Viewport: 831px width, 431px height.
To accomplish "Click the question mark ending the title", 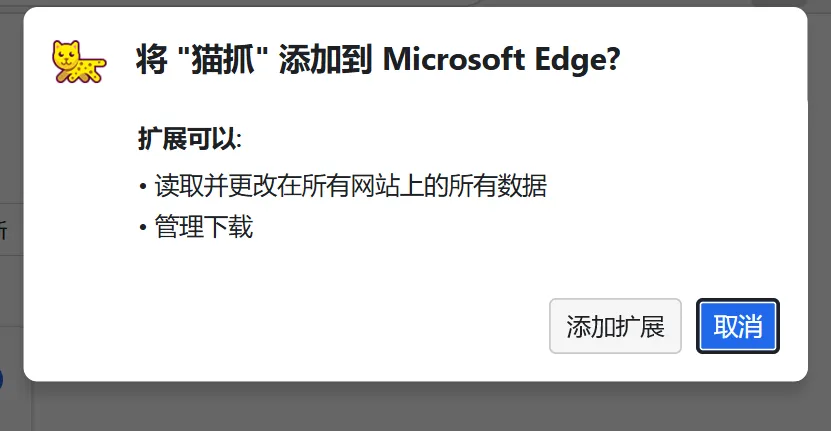I will click(613, 59).
